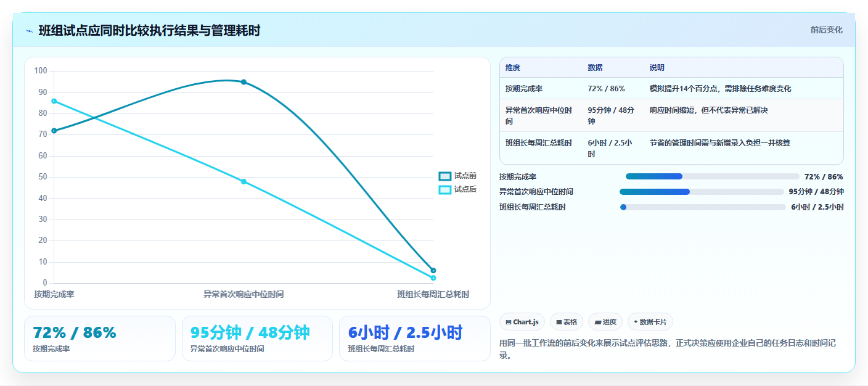Select the 表格 tag
The width and height of the screenshot is (868, 386).
(x=566, y=322)
